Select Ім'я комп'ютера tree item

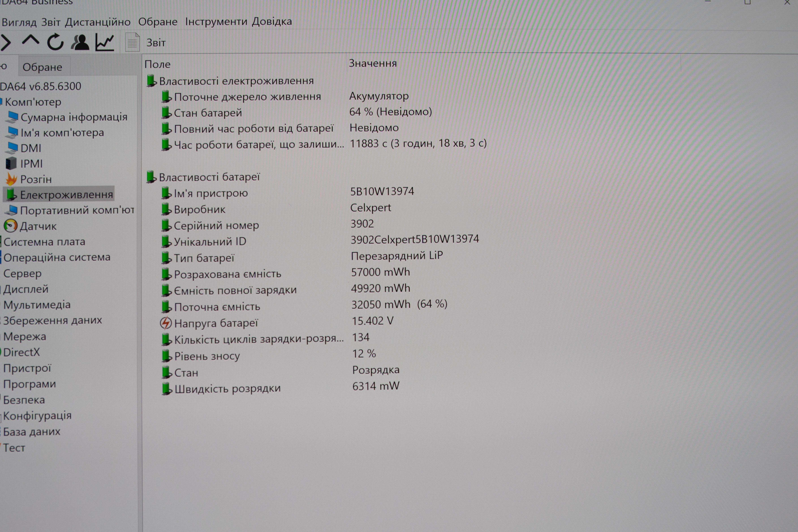coord(62,133)
